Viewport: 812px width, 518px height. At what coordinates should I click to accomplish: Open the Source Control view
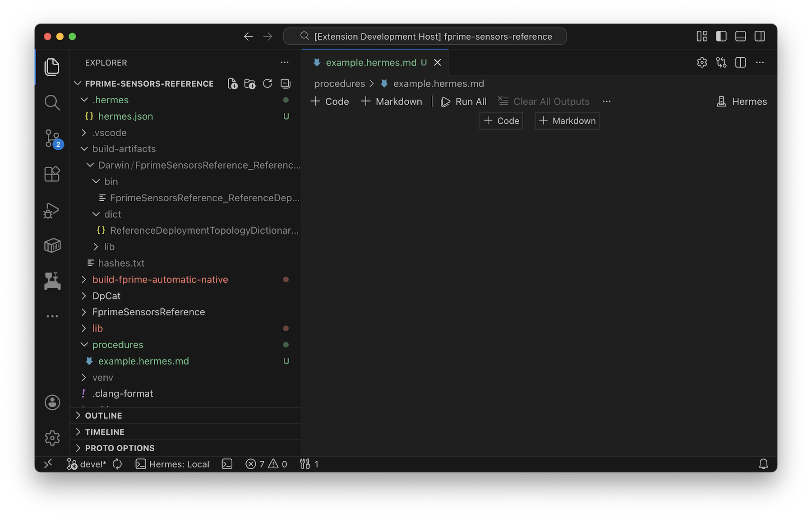[x=52, y=138]
